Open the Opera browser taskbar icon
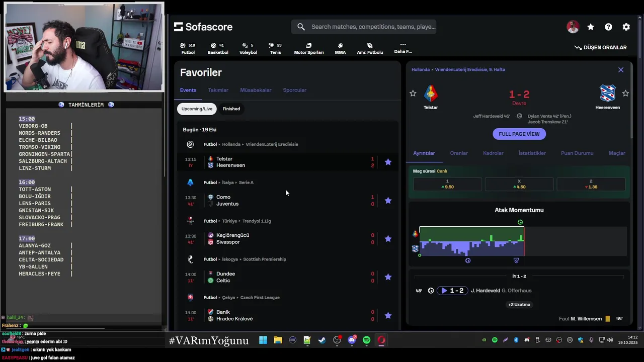This screenshot has height=362, width=644. (381, 340)
